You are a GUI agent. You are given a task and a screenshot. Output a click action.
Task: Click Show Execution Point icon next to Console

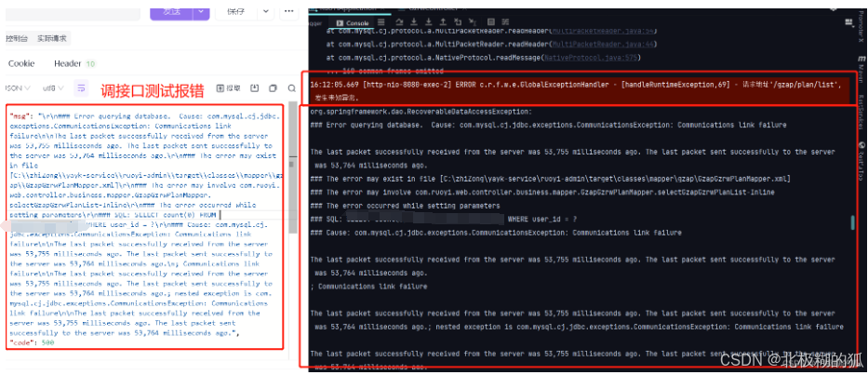tap(381, 22)
